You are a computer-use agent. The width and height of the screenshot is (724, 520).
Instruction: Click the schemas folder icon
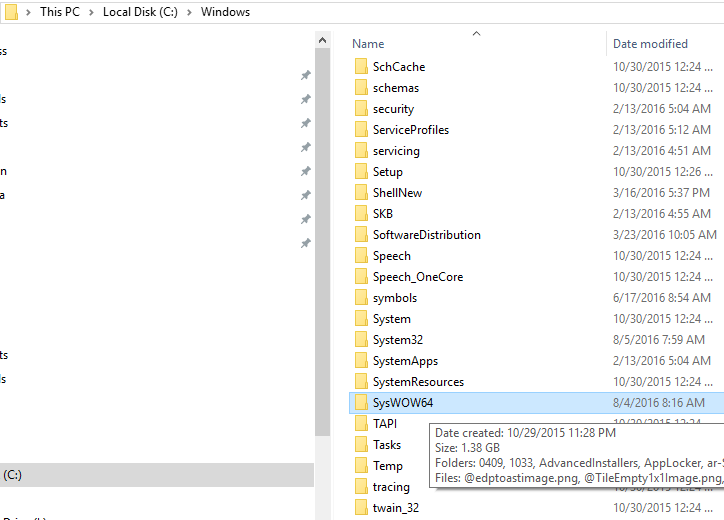pyautogui.click(x=362, y=87)
